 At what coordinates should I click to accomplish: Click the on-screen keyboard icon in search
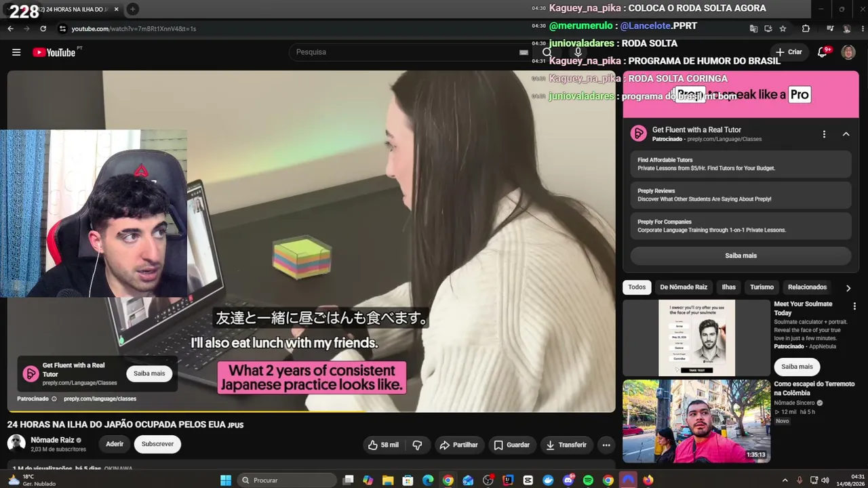point(524,52)
